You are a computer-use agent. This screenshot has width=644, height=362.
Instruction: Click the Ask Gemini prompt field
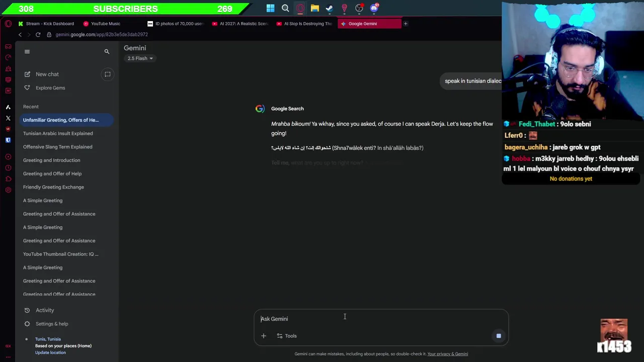[381, 319]
